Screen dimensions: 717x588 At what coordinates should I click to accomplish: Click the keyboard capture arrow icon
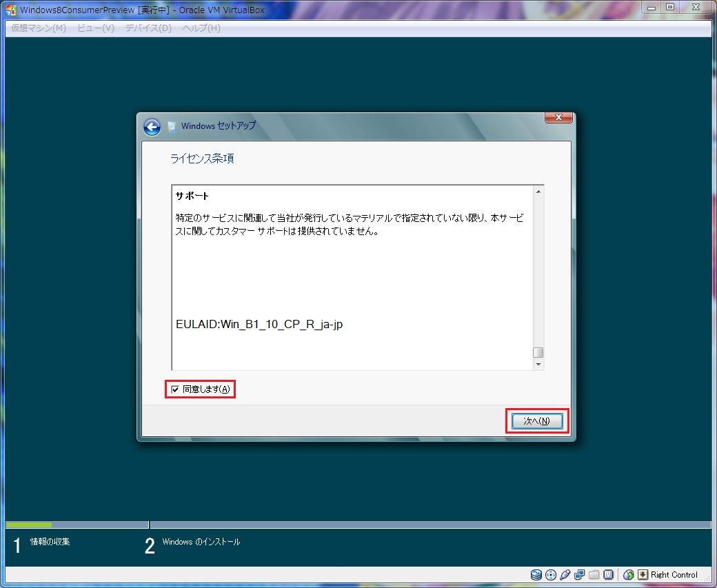(643, 575)
